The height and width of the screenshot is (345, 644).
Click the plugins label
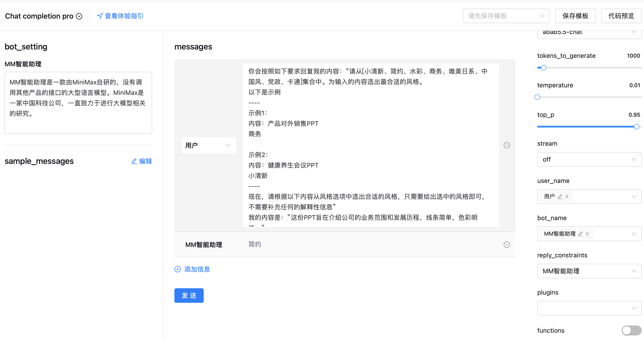547,292
